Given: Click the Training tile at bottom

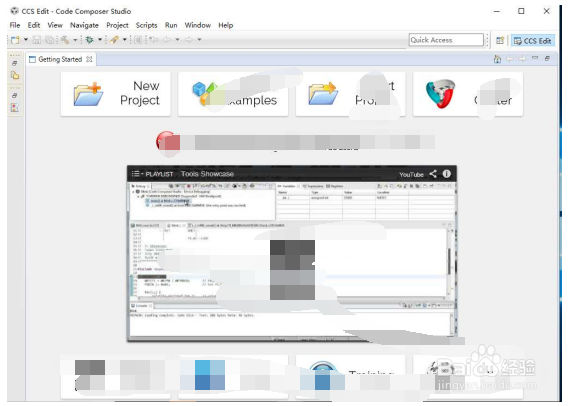Looking at the screenshot, I should 350,376.
